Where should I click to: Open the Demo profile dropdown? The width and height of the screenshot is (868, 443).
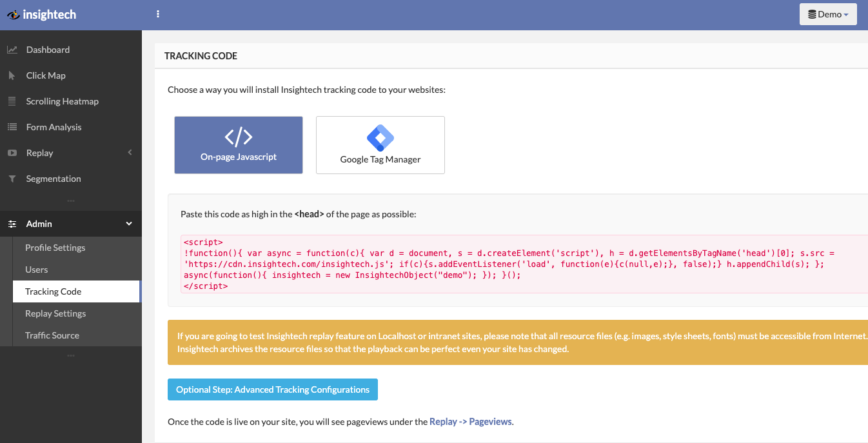(828, 14)
